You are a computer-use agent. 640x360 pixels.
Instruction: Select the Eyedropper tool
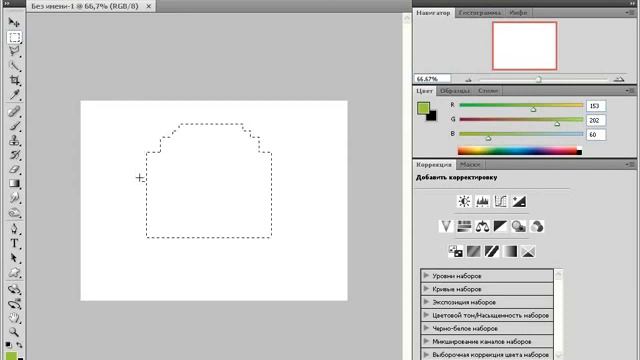(14, 95)
